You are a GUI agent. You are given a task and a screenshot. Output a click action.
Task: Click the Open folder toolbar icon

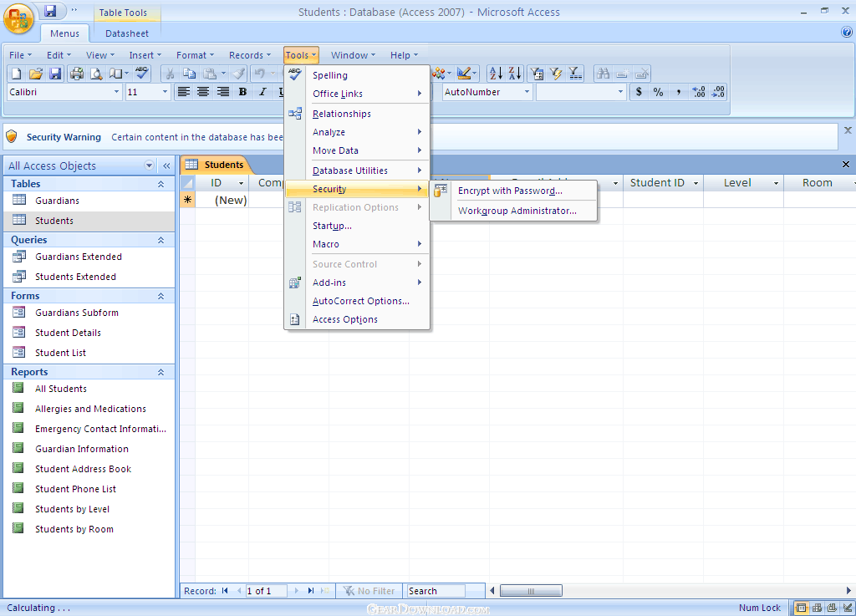click(36, 74)
